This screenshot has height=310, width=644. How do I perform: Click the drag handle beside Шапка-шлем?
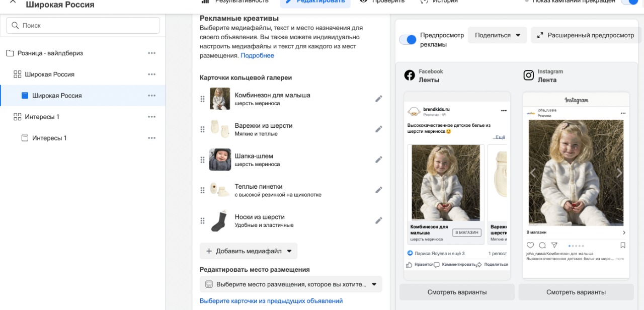coord(203,160)
